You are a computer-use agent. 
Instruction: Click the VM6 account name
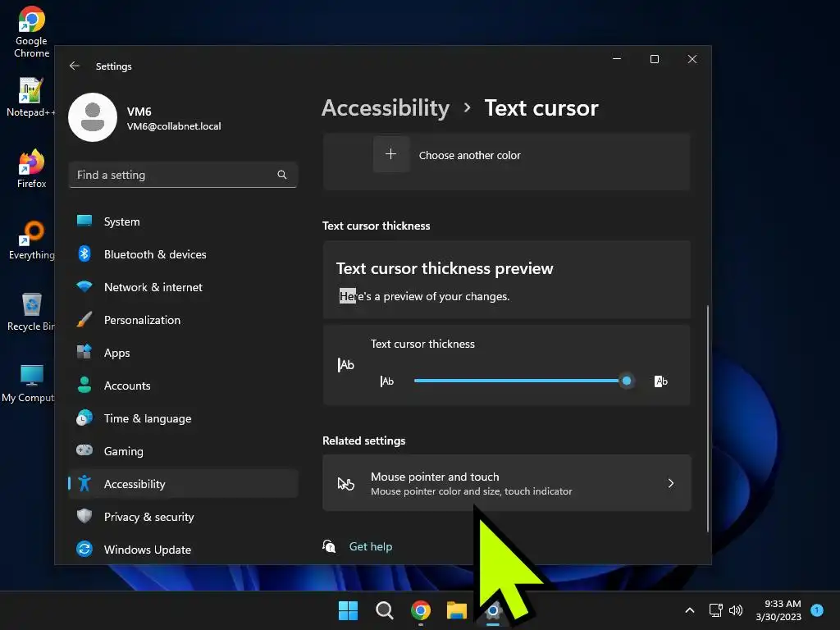click(139, 112)
